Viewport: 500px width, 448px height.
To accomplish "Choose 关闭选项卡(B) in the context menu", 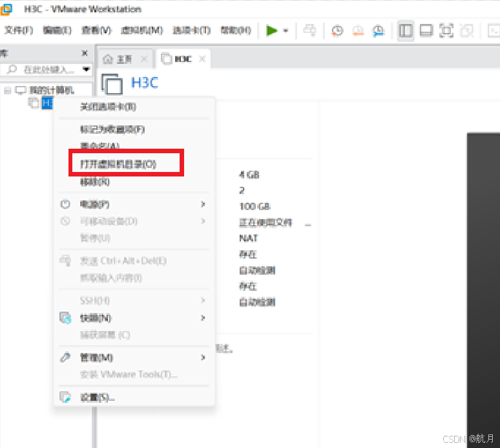I will click(134, 107).
